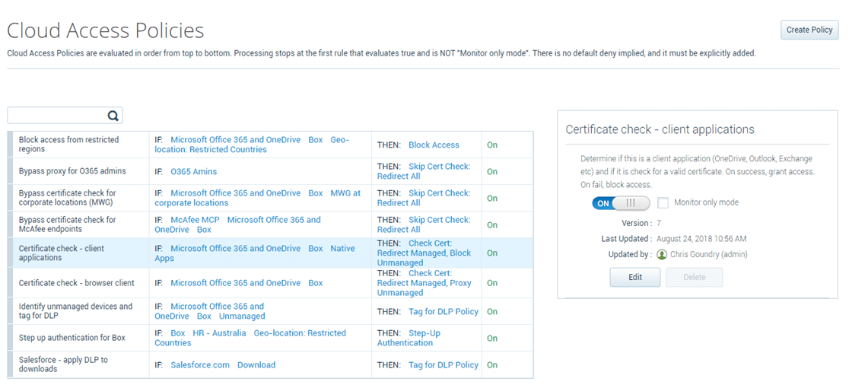Open MWG at corporate locations link
The width and height of the screenshot is (868, 388).
click(257, 198)
